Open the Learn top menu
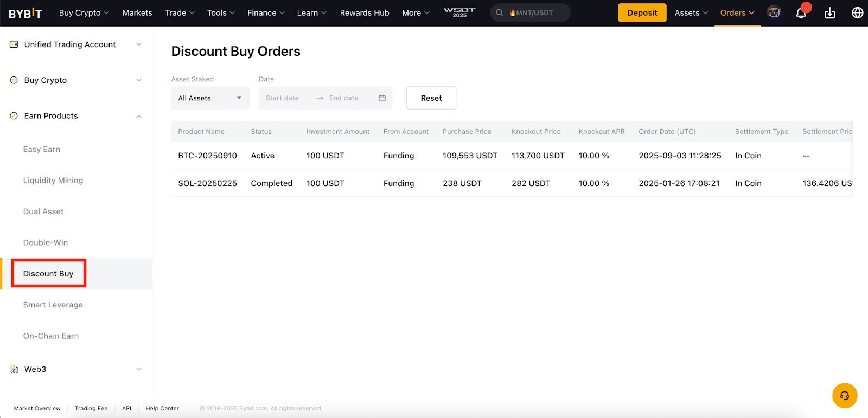 [312, 13]
